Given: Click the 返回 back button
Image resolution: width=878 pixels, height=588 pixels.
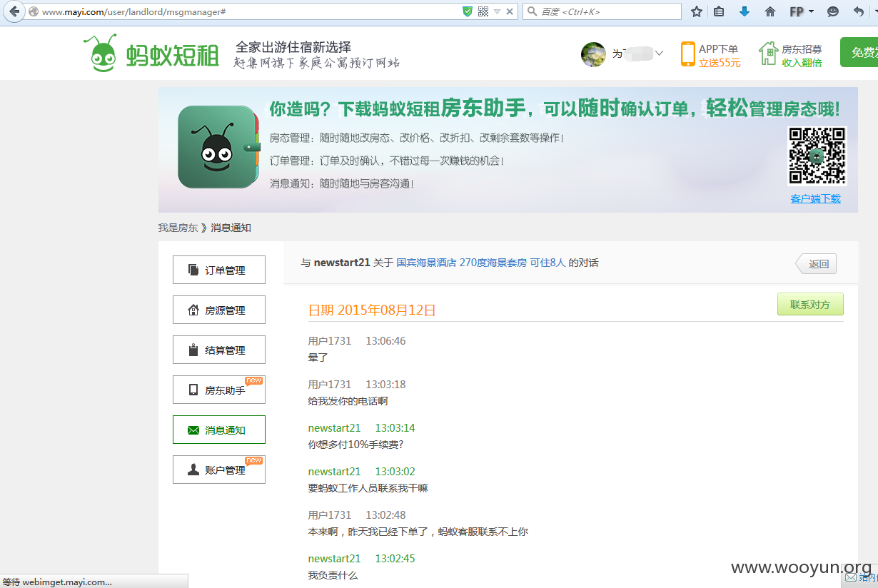Looking at the screenshot, I should coord(816,264).
